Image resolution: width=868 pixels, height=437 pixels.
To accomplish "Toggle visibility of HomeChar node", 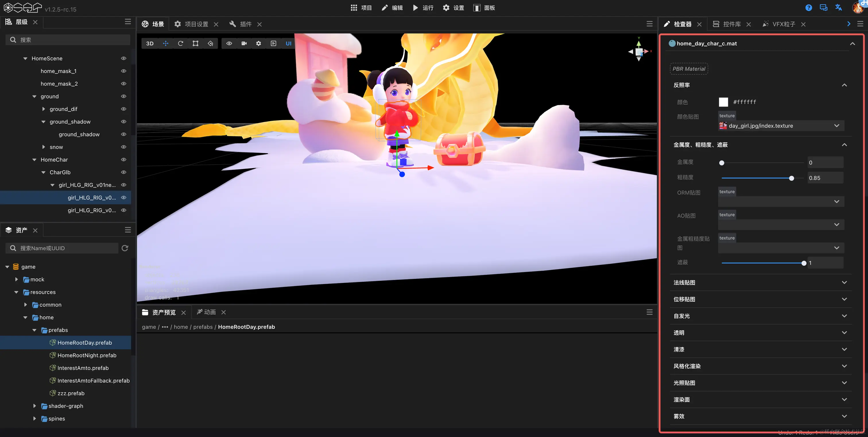I will pyautogui.click(x=124, y=160).
